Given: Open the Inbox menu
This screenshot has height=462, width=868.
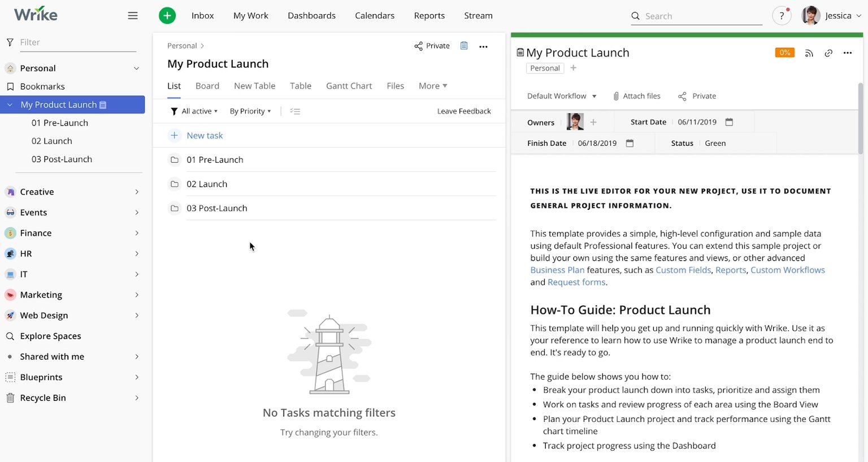Looking at the screenshot, I should pyautogui.click(x=202, y=16).
